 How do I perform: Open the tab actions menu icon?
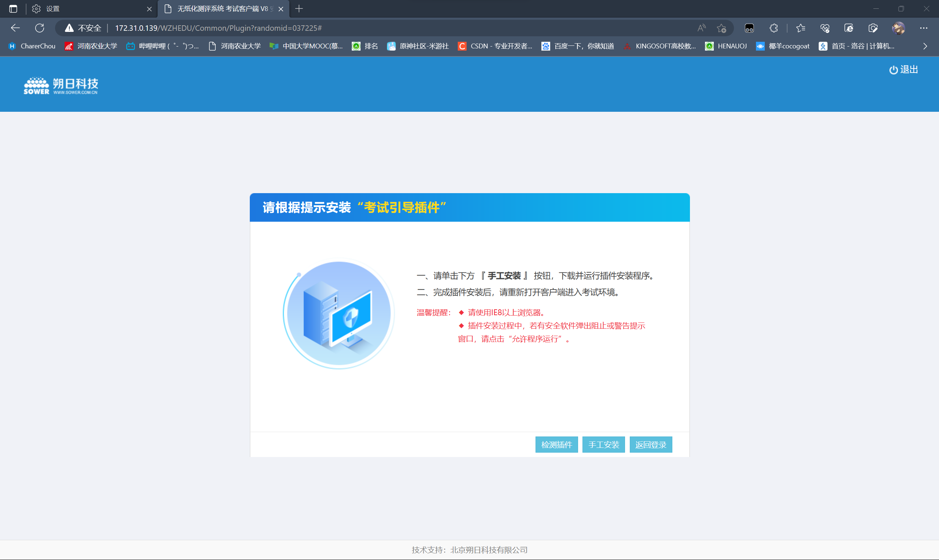coord(13,9)
